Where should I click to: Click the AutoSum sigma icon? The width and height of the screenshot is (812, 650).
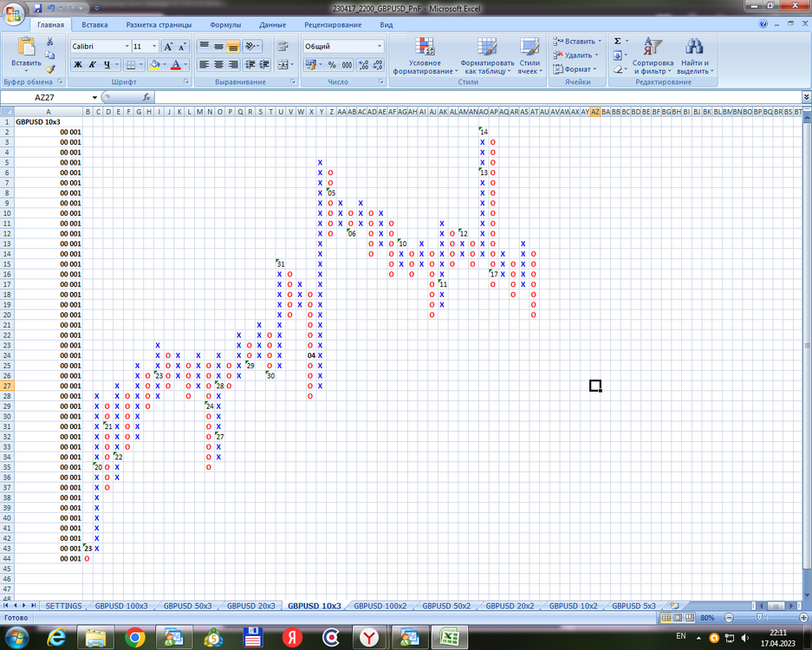click(x=617, y=41)
